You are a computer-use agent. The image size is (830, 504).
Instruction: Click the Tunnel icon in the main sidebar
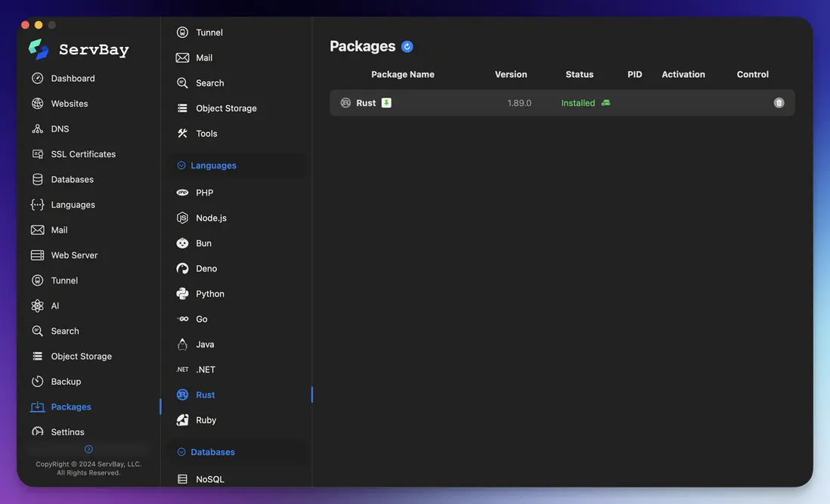click(x=38, y=280)
